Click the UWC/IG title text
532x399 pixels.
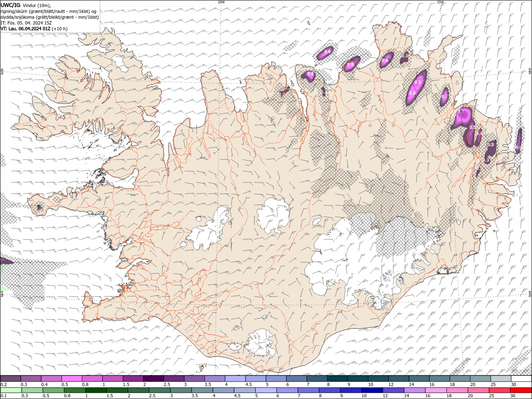10,5
